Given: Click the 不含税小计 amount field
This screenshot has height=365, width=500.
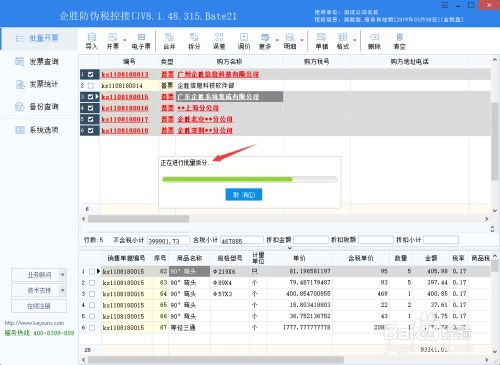Looking at the screenshot, I should tap(169, 240).
